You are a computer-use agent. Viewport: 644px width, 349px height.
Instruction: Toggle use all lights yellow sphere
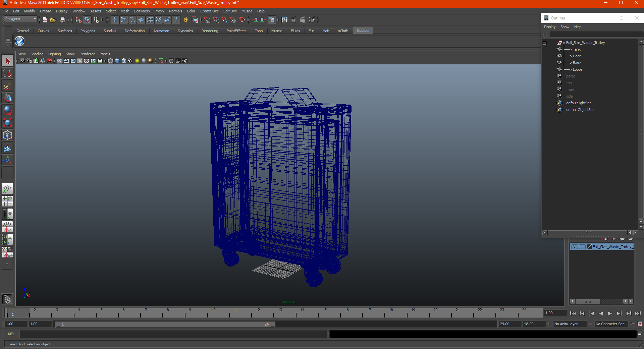[x=137, y=61]
